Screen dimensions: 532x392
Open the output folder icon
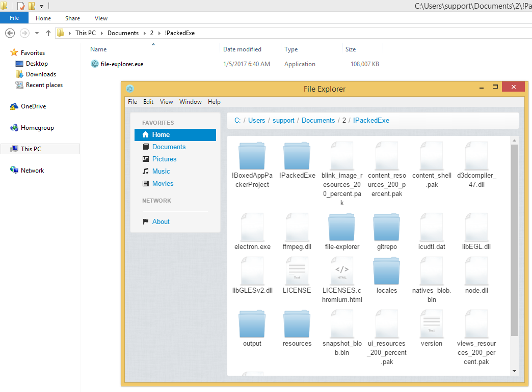pos(252,324)
